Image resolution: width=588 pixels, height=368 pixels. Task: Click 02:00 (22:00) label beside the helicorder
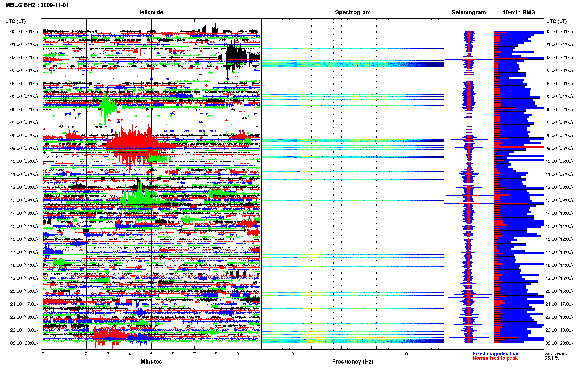(24, 57)
